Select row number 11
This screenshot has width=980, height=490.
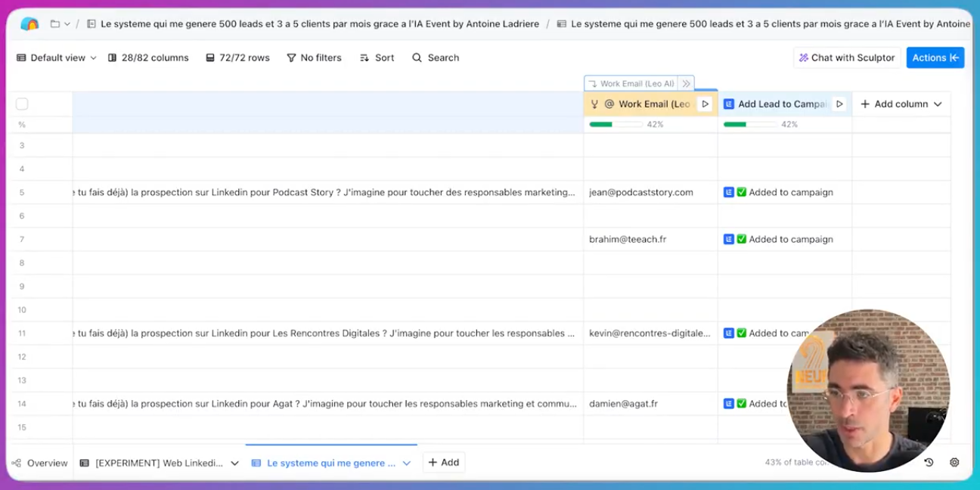pos(22,333)
